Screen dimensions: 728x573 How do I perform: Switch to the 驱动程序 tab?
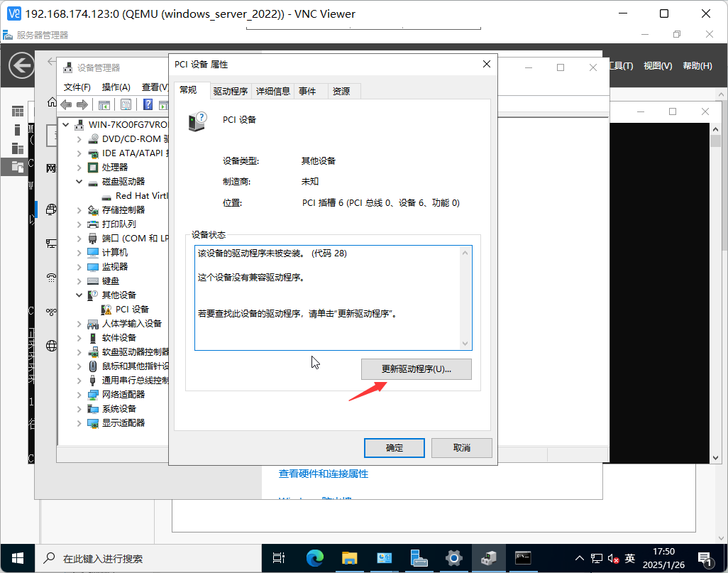click(231, 91)
